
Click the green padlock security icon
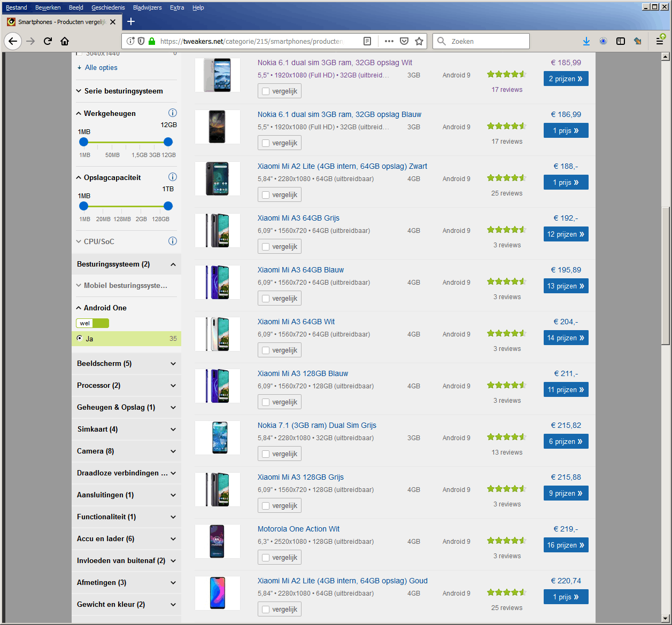point(152,41)
